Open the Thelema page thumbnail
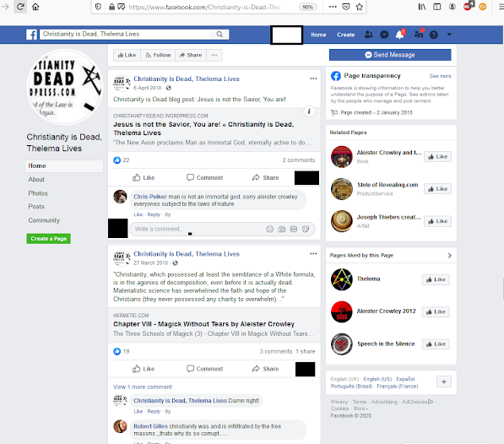This screenshot has width=504, height=444. pyautogui.click(x=342, y=279)
